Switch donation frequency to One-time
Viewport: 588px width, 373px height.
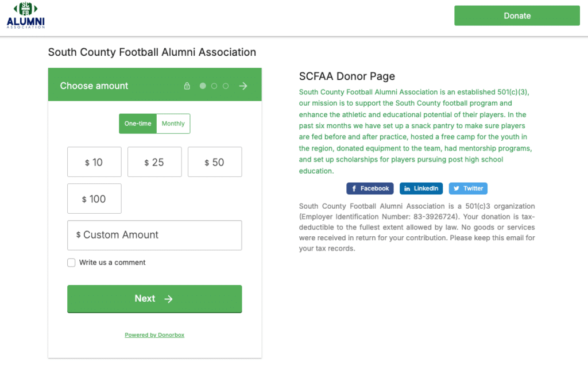[x=138, y=123]
